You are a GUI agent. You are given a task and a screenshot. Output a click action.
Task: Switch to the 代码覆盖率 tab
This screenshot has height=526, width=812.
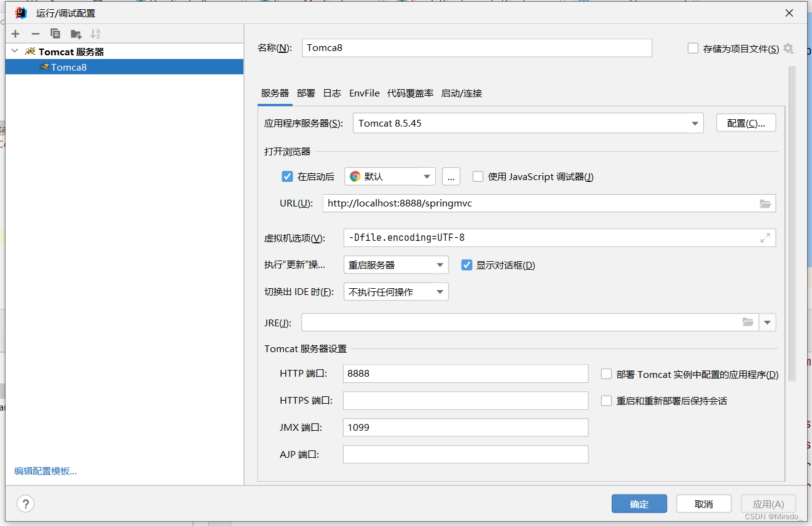tap(410, 93)
